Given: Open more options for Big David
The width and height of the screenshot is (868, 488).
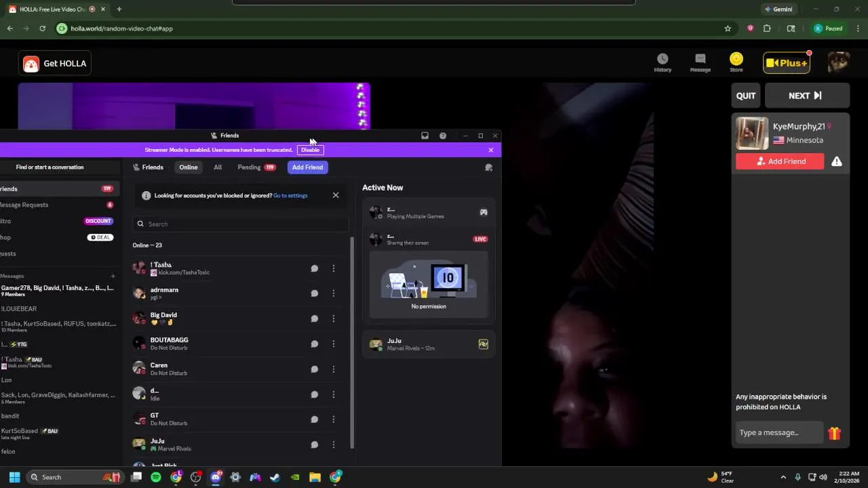Looking at the screenshot, I should [334, 319].
